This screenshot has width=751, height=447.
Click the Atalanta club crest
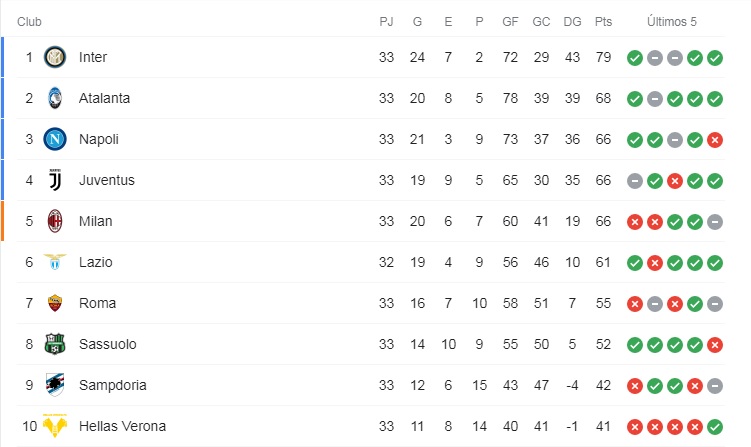coord(55,98)
